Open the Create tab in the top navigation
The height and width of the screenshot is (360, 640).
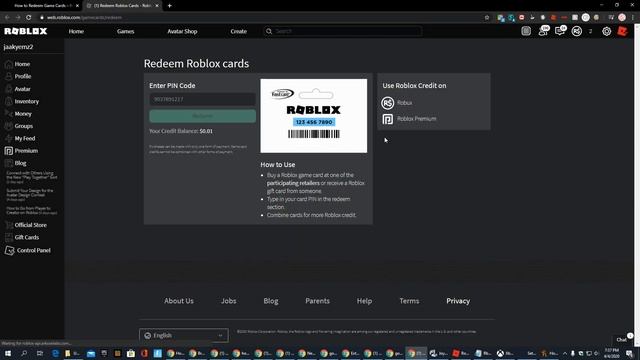click(238, 31)
